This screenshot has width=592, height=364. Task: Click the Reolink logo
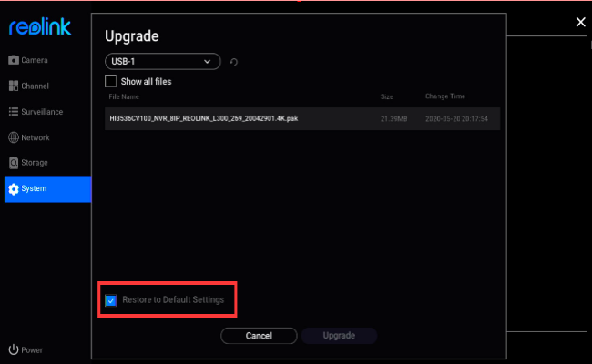40,27
